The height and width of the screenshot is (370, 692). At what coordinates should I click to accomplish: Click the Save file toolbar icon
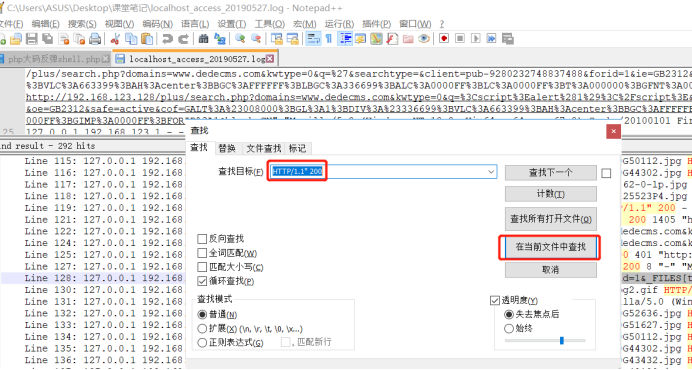[32, 39]
